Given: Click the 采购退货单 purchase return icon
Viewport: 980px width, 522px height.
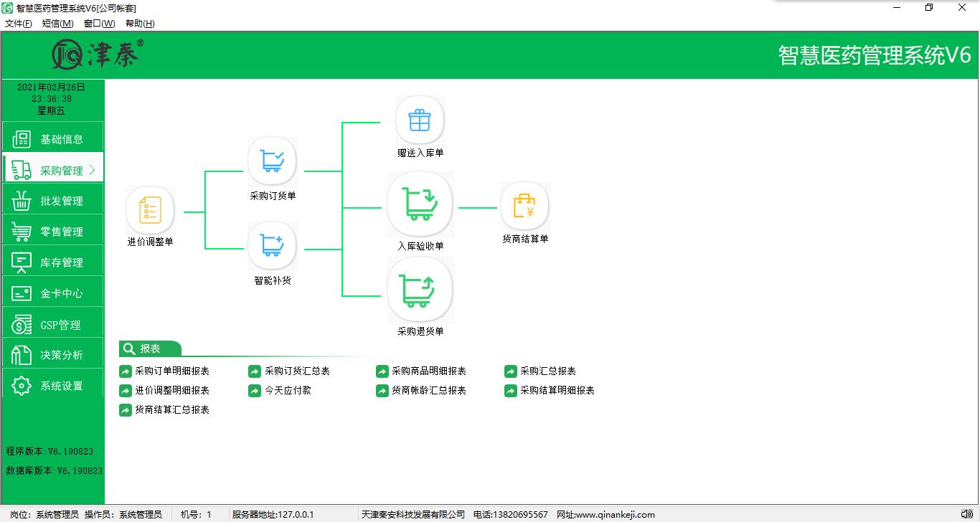Looking at the screenshot, I should 420,290.
